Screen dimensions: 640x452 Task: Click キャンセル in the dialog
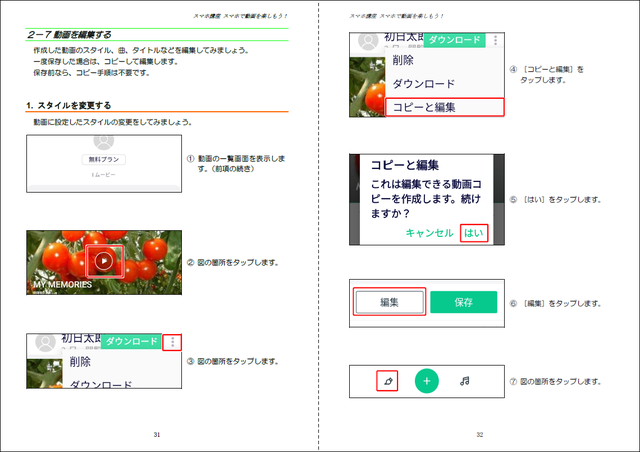tap(429, 233)
